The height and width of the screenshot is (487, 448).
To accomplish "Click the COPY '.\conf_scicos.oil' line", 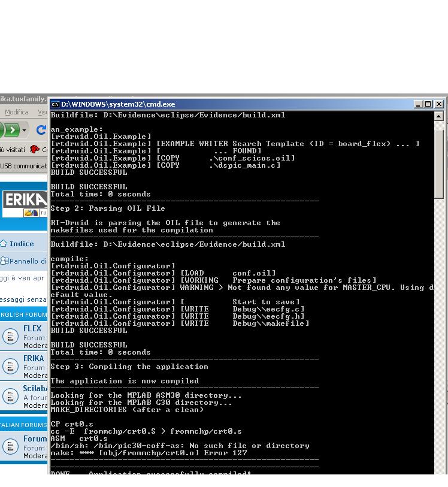I will coord(172,158).
